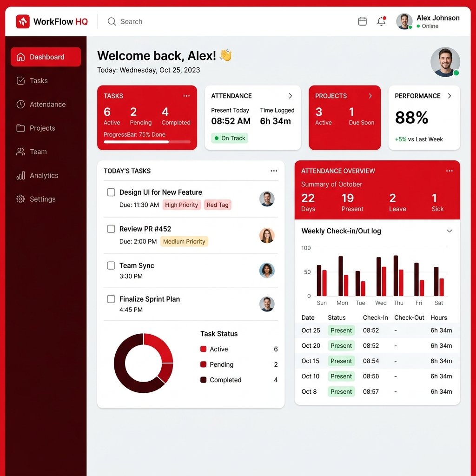Click the search magnifier icon
476x476 pixels.
112,21
